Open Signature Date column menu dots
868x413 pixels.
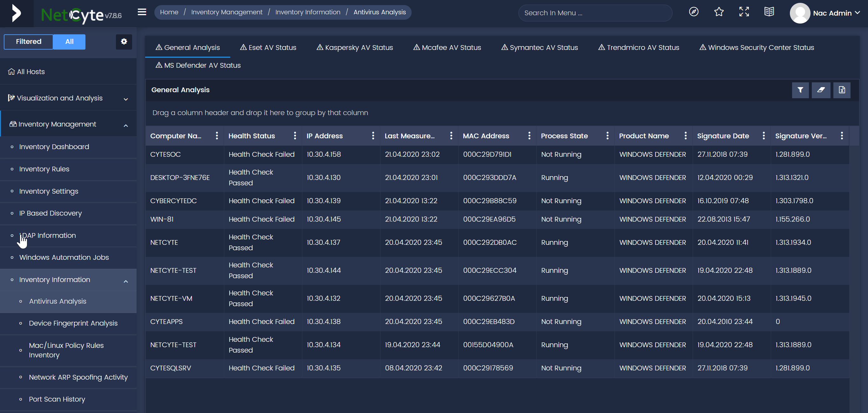click(764, 136)
